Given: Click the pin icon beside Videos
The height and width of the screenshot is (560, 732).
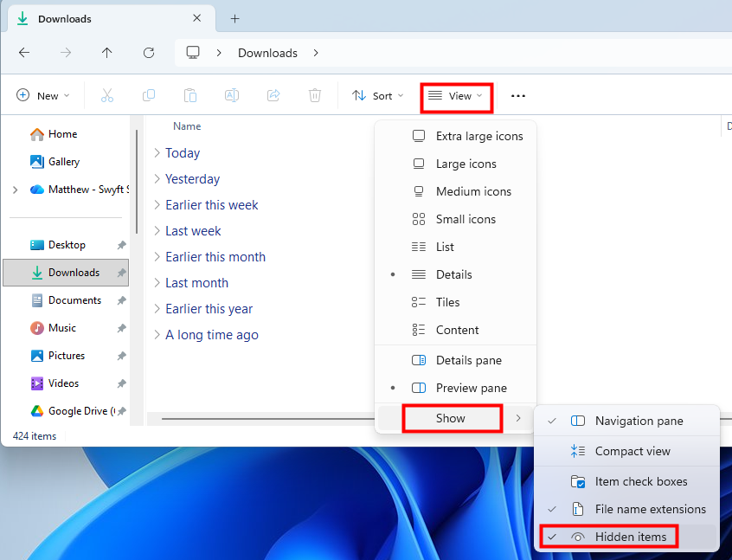Looking at the screenshot, I should [x=121, y=384].
